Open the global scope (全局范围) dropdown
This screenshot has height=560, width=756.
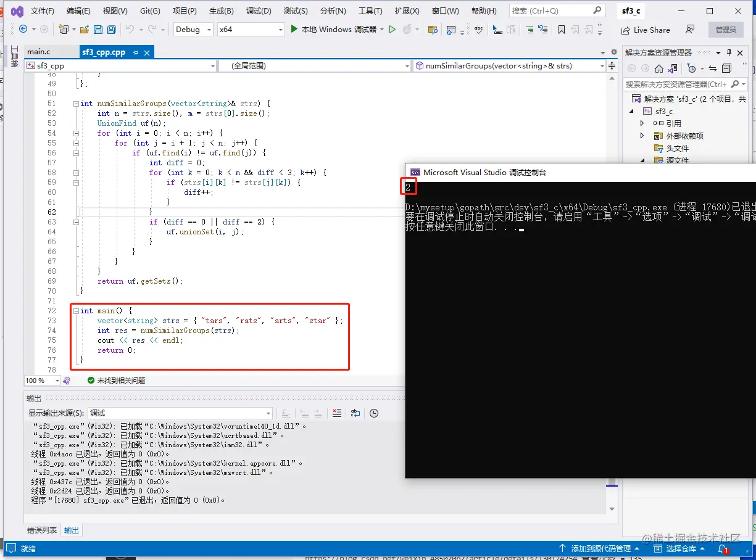pos(315,66)
